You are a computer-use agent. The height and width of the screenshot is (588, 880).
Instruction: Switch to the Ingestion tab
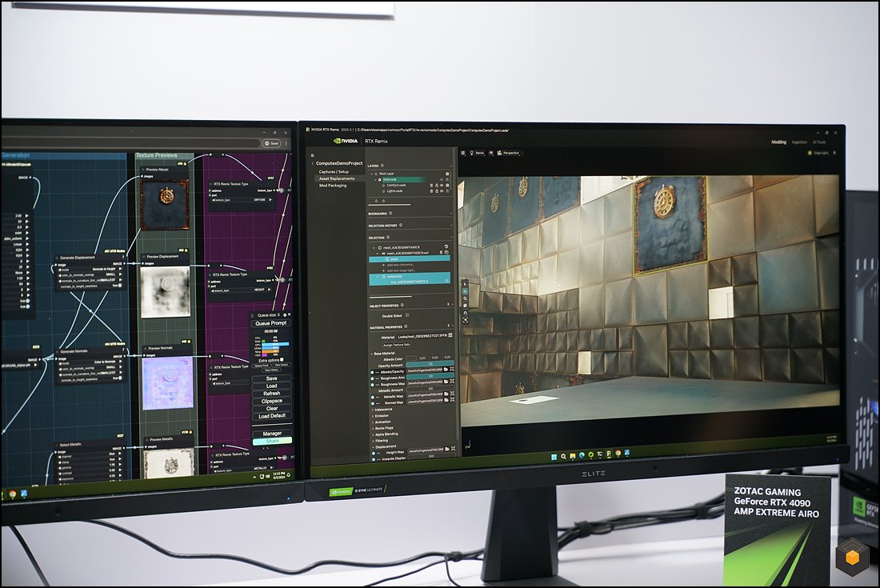(x=799, y=142)
